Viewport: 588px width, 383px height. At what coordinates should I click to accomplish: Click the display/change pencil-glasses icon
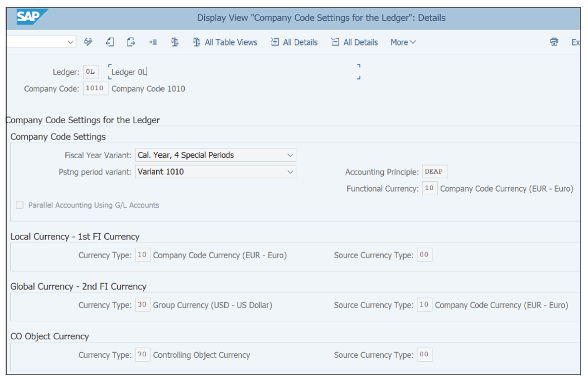tap(88, 42)
